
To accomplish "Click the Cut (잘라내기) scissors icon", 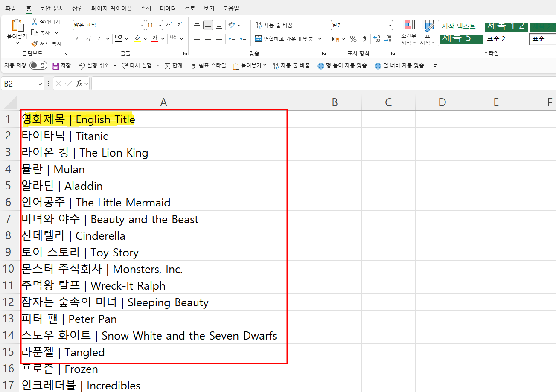I will point(35,22).
